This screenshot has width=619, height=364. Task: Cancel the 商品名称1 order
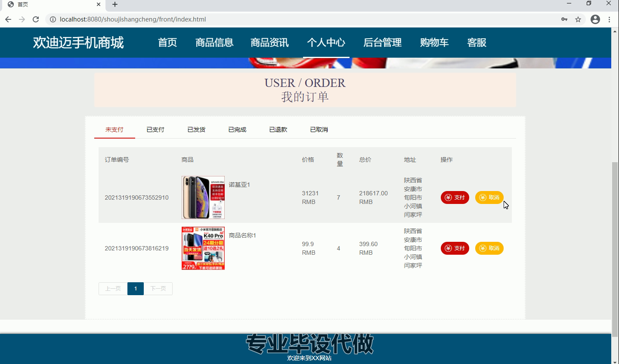489,248
